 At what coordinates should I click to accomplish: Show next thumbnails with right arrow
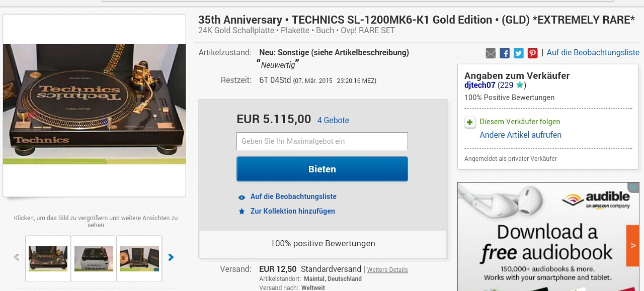171,257
